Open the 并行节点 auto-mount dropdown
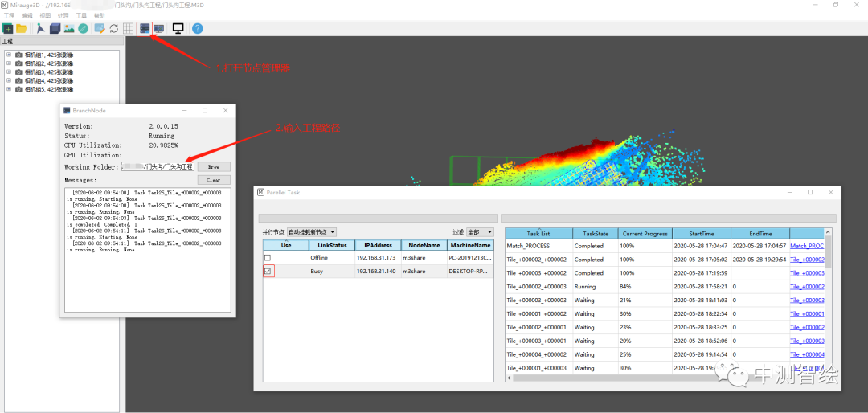This screenshot has width=868, height=413. (312, 232)
